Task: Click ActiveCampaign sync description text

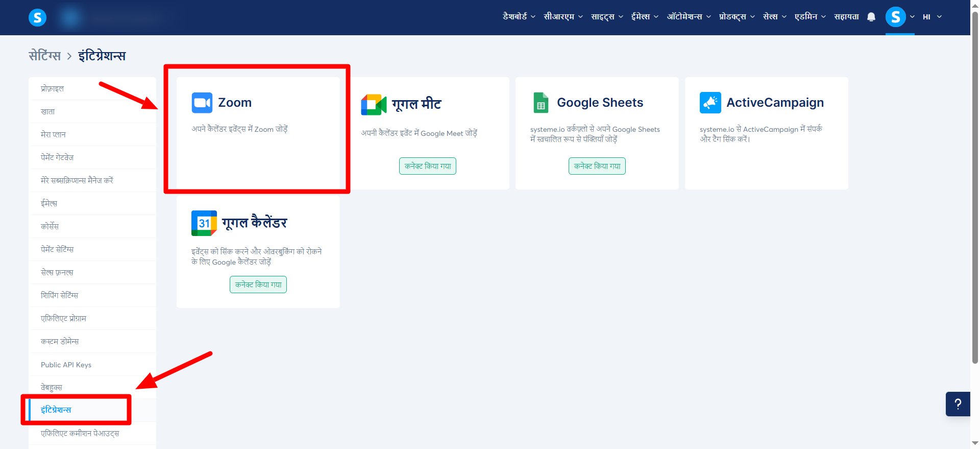Action: tap(761, 134)
